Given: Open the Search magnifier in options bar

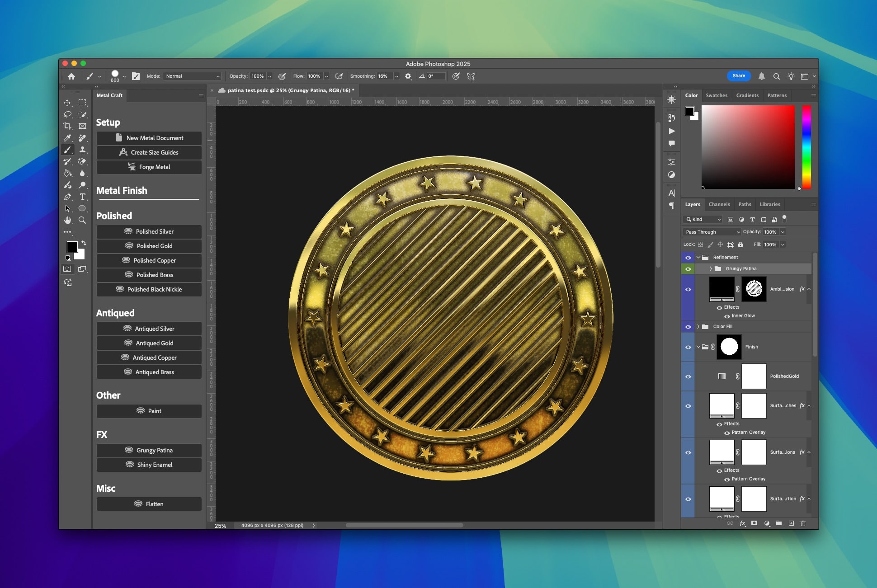Looking at the screenshot, I should [x=776, y=76].
